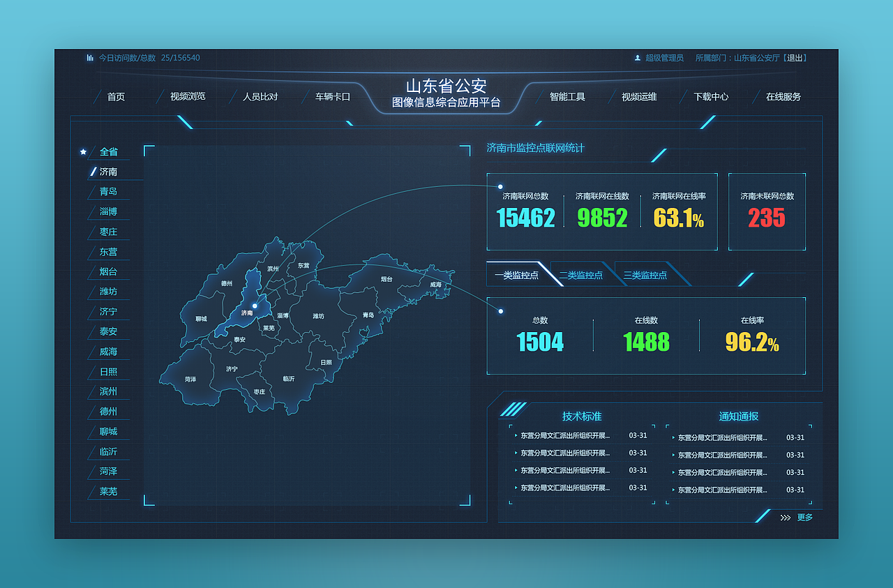Switch to the 三类监控点 tab
Screen dimensions: 893x588
[645, 275]
